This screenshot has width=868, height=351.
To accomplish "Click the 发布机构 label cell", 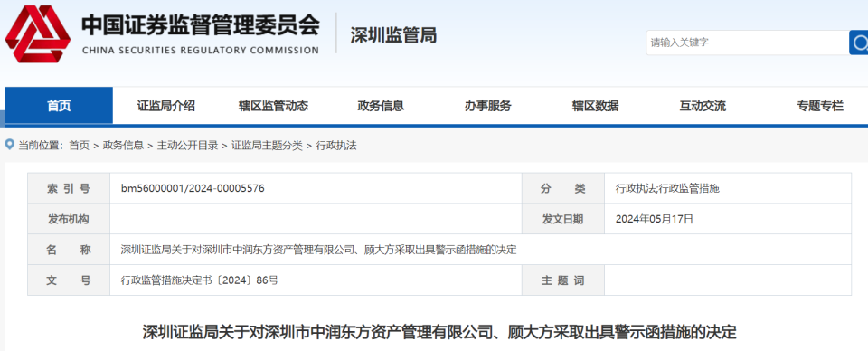I will pyautogui.click(x=69, y=219).
